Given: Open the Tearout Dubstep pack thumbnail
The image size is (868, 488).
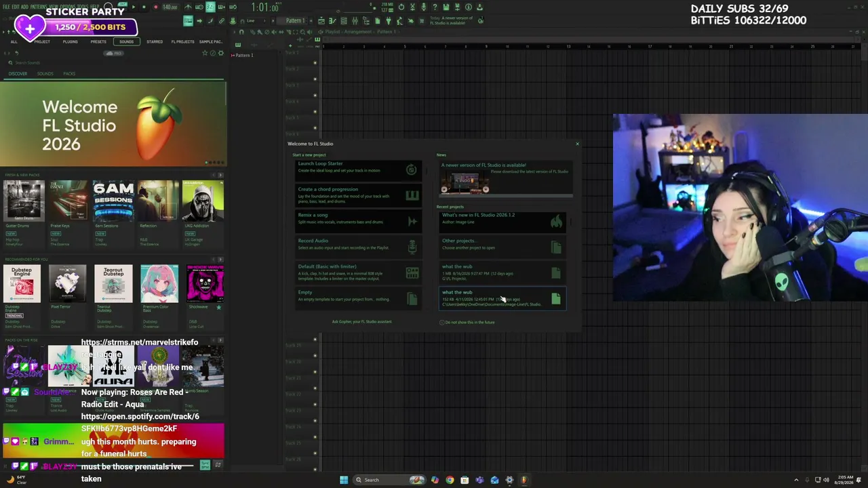Looking at the screenshot, I should [113, 283].
